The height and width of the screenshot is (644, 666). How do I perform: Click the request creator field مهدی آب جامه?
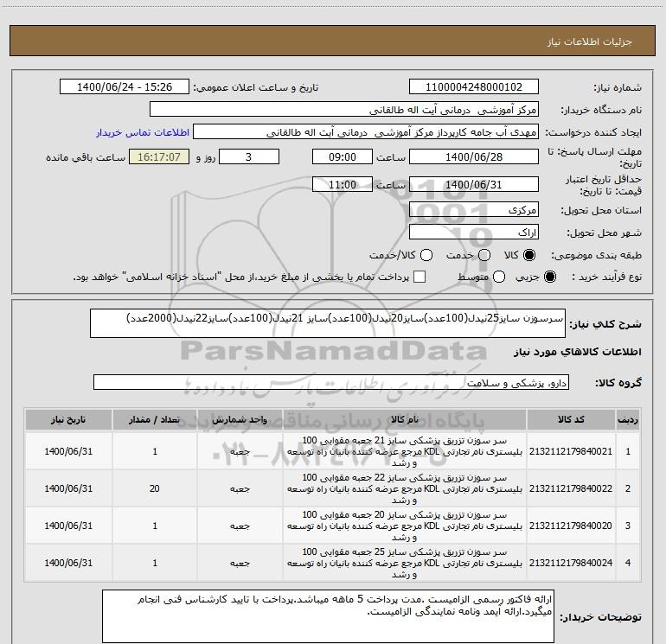pyautogui.click(x=366, y=132)
